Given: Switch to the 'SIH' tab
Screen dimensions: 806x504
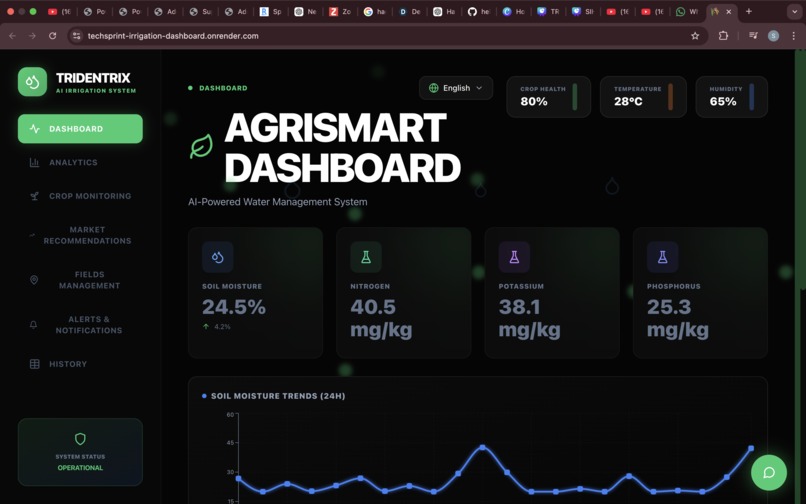Looking at the screenshot, I should tap(582, 11).
